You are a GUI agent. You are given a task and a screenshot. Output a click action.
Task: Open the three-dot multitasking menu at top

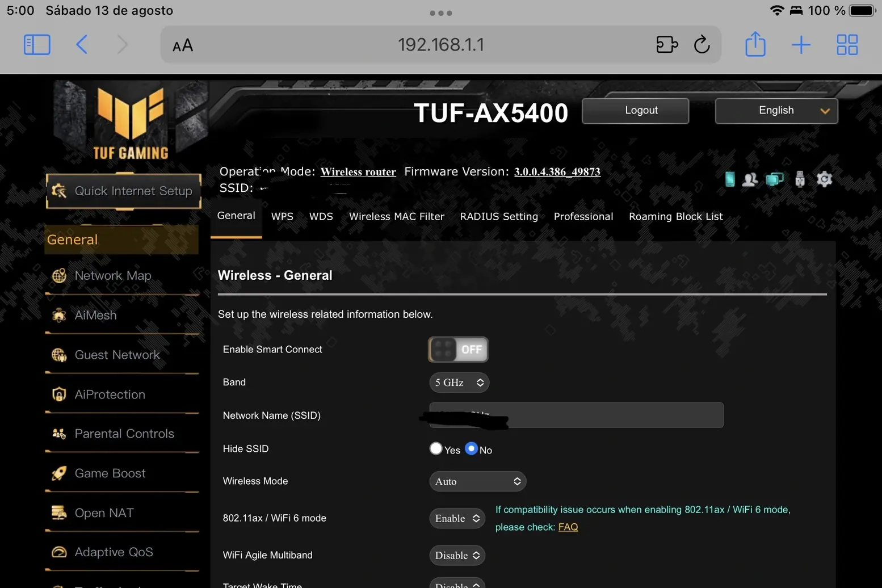441,12
